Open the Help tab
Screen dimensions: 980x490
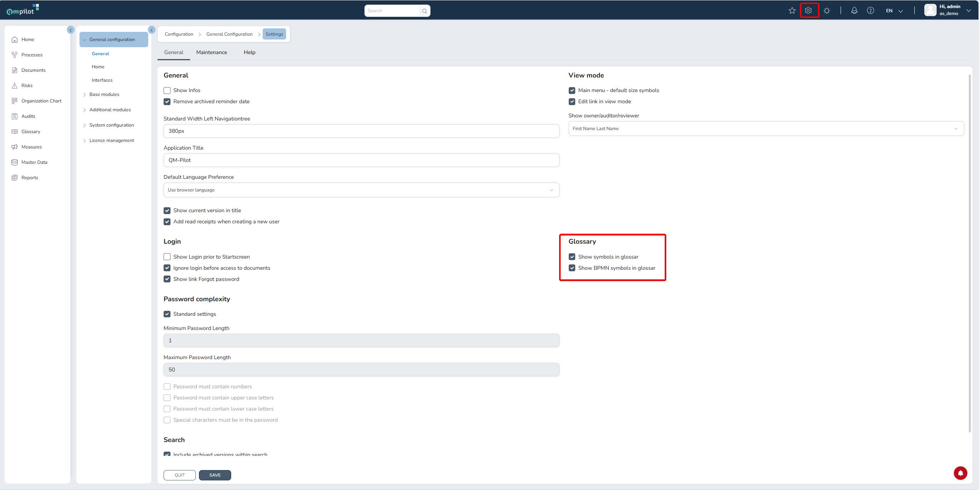(x=249, y=53)
